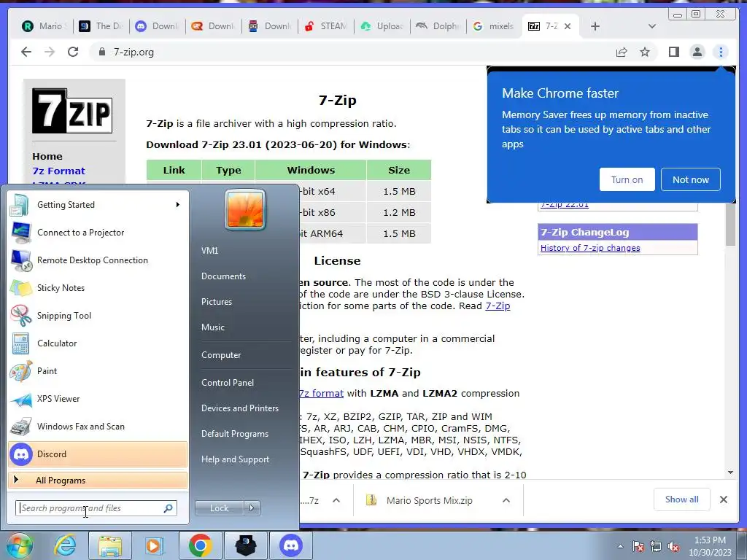Open Devices and Printers
Viewport: 747px width, 560px height.
(239, 408)
